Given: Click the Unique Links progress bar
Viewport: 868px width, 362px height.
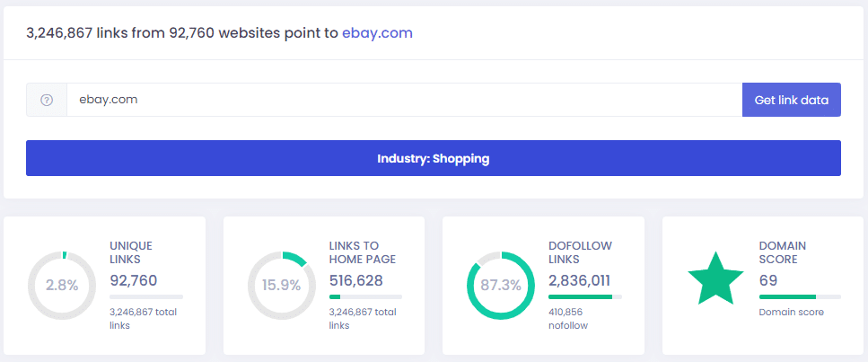Looking at the screenshot, I should [x=146, y=296].
